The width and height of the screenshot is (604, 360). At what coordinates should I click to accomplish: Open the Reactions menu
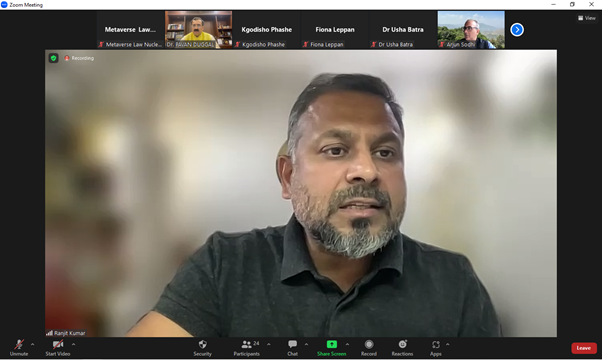[x=402, y=344]
